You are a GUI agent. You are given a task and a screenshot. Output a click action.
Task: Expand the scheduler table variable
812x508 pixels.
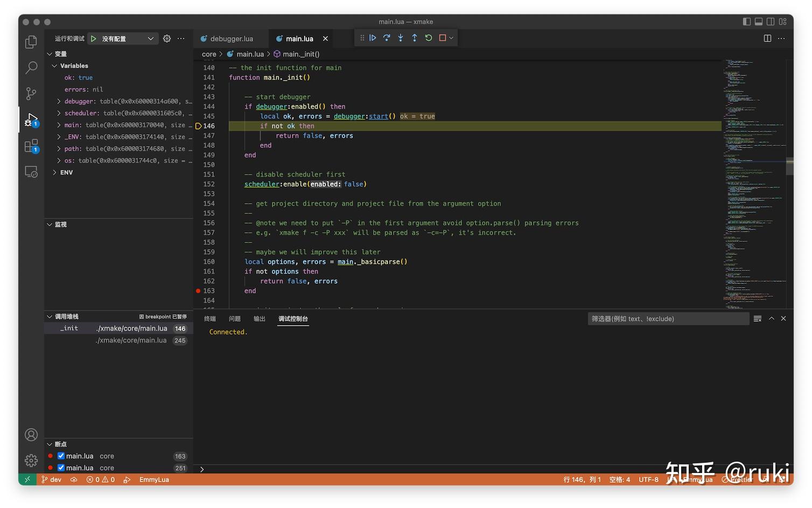[59, 113]
